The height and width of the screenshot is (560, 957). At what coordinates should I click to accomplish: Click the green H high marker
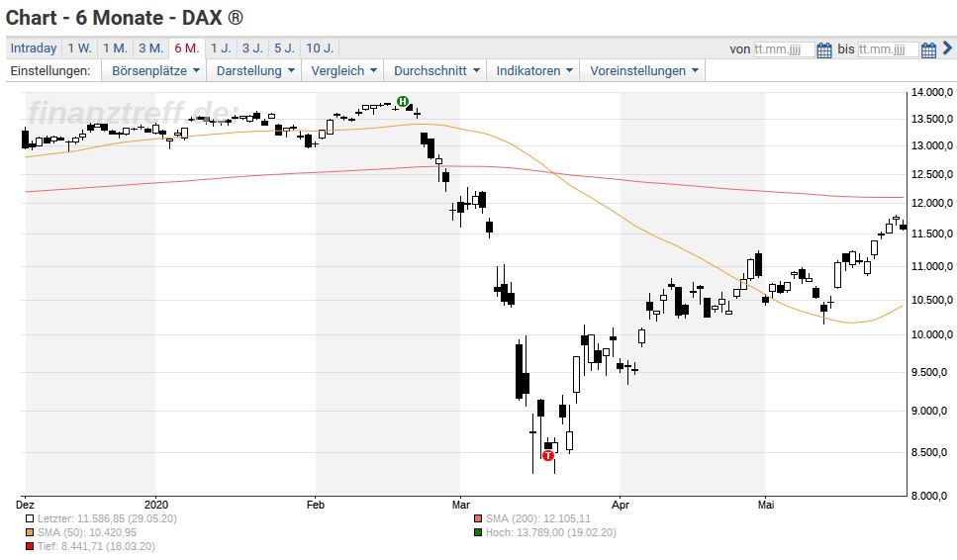pyautogui.click(x=402, y=101)
